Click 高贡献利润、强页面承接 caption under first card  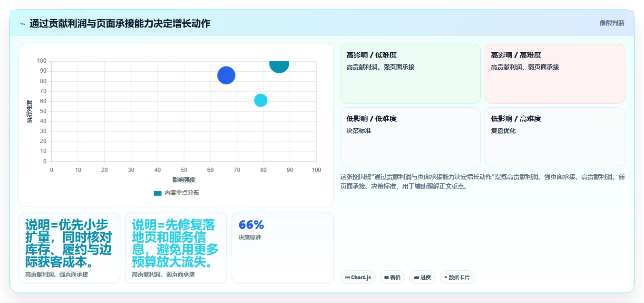pyautogui.click(x=57, y=275)
